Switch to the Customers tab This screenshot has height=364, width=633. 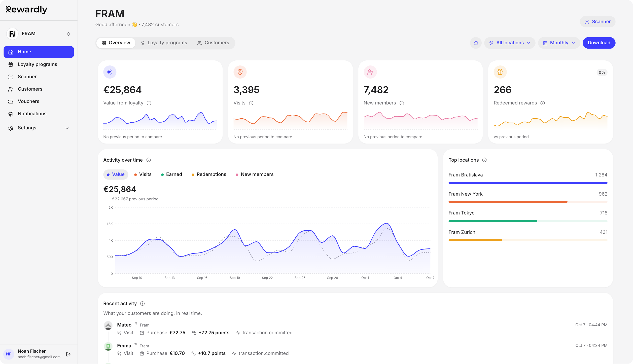(213, 43)
